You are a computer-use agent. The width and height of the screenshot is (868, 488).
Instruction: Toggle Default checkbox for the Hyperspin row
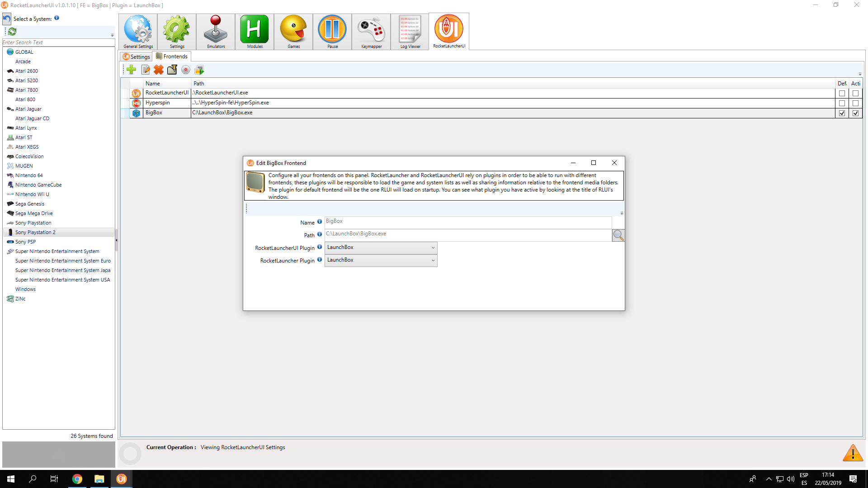(x=842, y=103)
